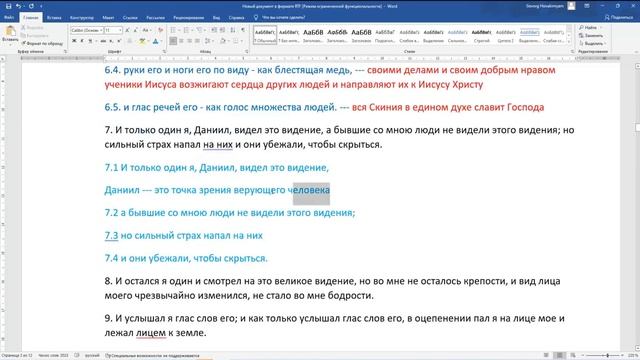Switch to web layout view in status bar
Viewport: 640px width, 360px height.
pyautogui.click(x=573, y=356)
